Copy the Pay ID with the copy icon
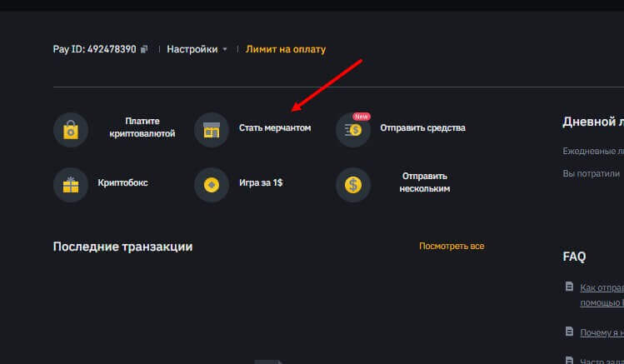This screenshot has width=624, height=364. [145, 49]
